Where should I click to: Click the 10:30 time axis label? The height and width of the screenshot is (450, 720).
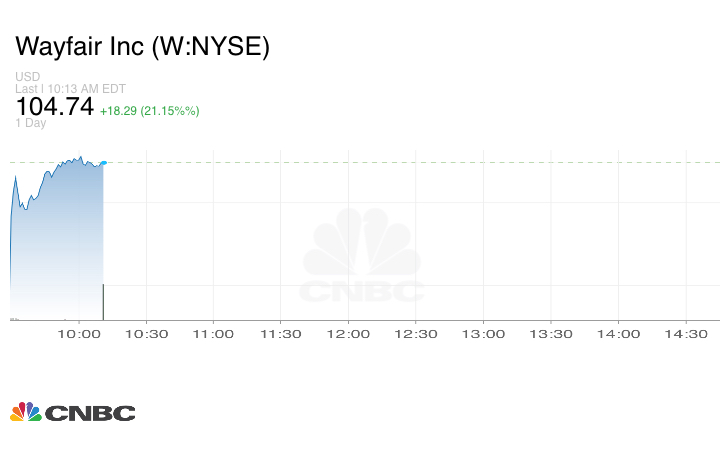point(146,334)
